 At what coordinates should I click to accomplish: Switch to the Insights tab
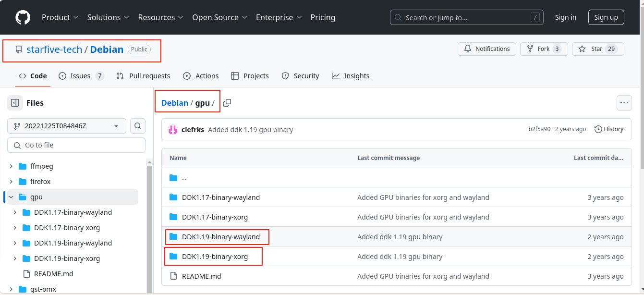[x=351, y=76]
